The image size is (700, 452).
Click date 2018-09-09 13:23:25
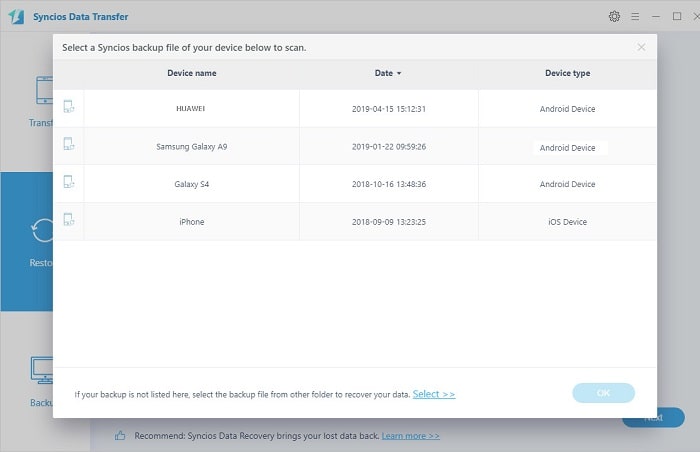coord(389,222)
